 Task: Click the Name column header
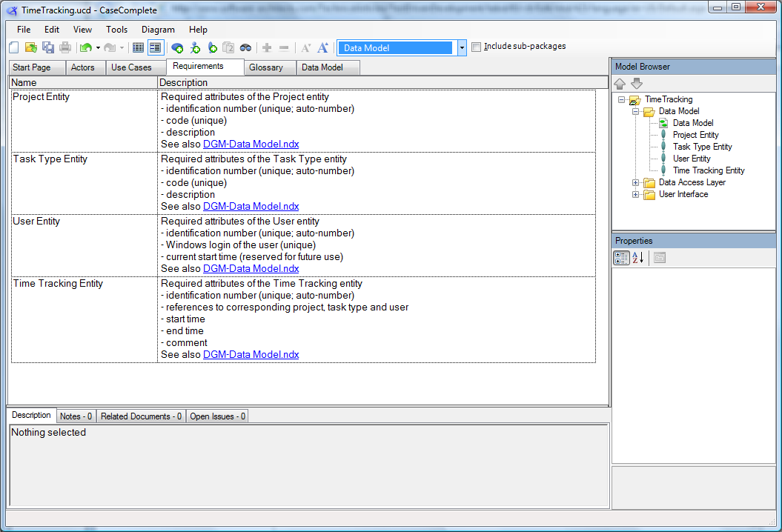tap(83, 83)
